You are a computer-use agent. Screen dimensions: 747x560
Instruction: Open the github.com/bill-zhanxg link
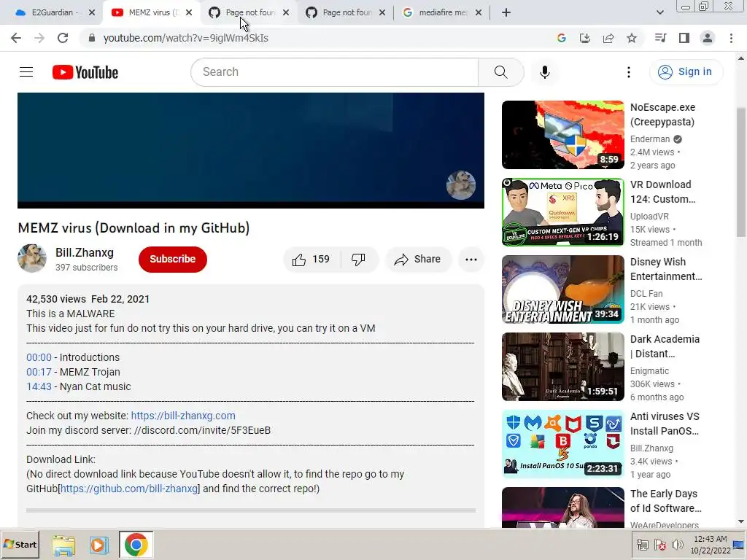coord(128,489)
